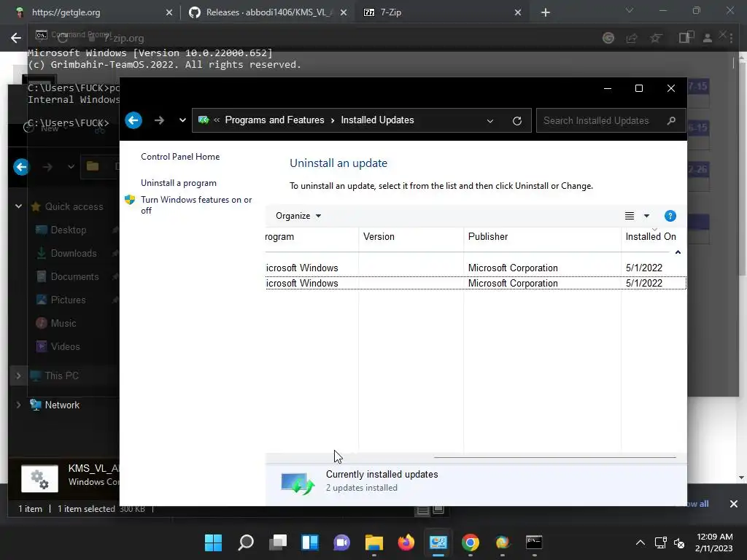Open the Organize dropdown menu
The width and height of the screenshot is (747, 560).
point(298,216)
